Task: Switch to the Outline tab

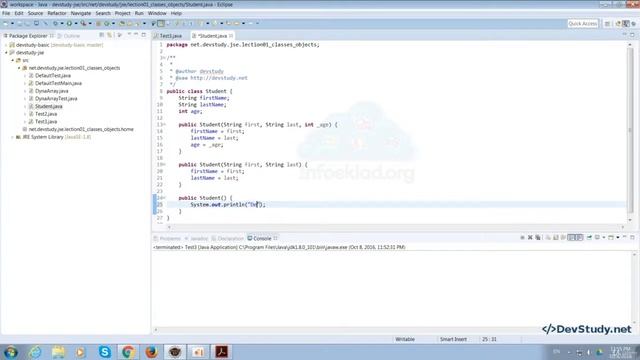Action: [x=69, y=36]
